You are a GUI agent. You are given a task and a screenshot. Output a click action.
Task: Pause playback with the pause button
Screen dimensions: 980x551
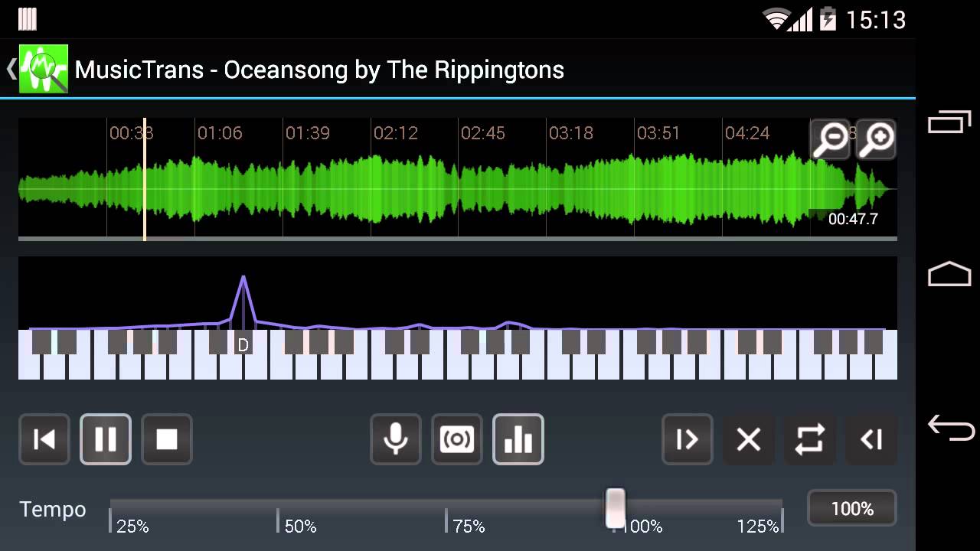pyautogui.click(x=106, y=439)
